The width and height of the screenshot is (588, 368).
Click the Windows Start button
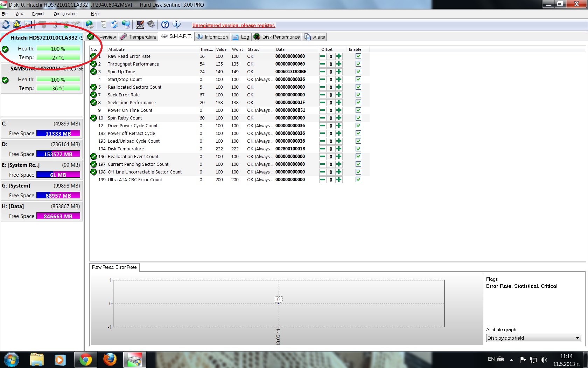pos(11,360)
